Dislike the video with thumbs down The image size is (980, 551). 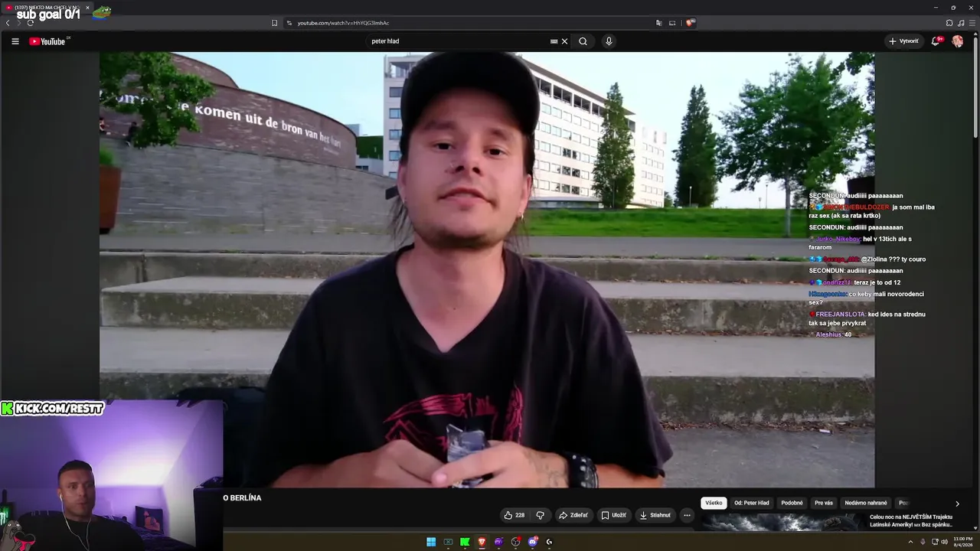pyautogui.click(x=540, y=515)
